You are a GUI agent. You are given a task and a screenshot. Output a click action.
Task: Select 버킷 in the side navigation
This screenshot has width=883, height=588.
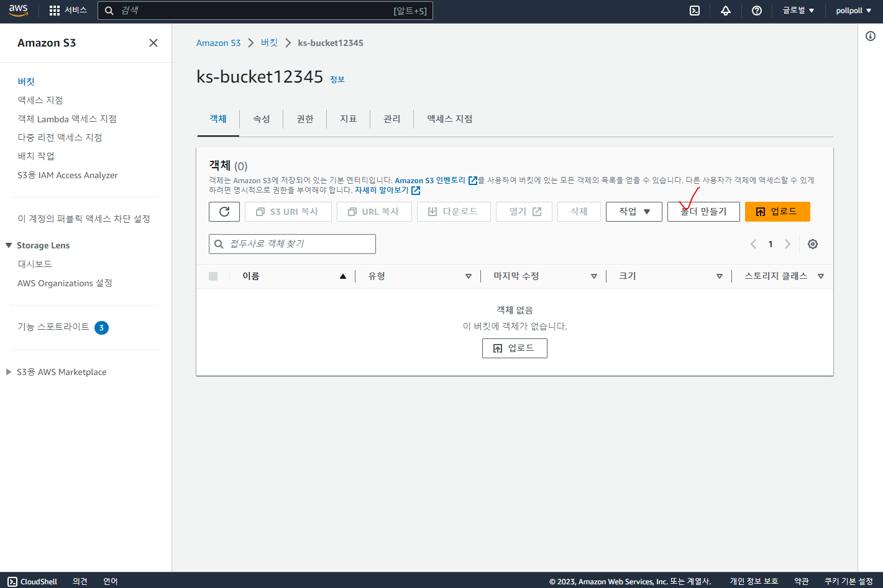coord(26,81)
